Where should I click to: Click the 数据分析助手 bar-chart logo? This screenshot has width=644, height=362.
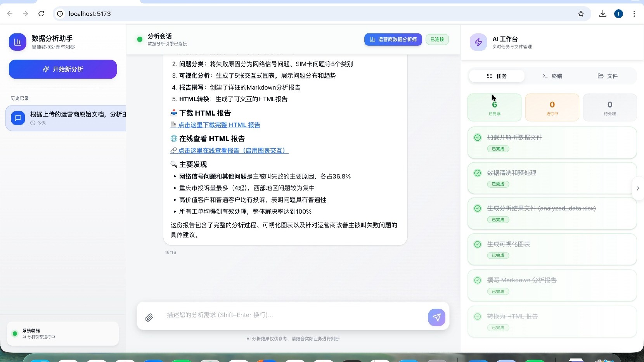(17, 42)
